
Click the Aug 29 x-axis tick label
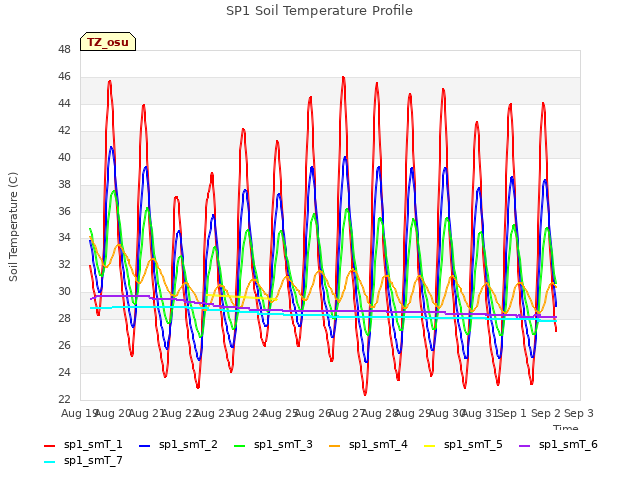pos(413,413)
